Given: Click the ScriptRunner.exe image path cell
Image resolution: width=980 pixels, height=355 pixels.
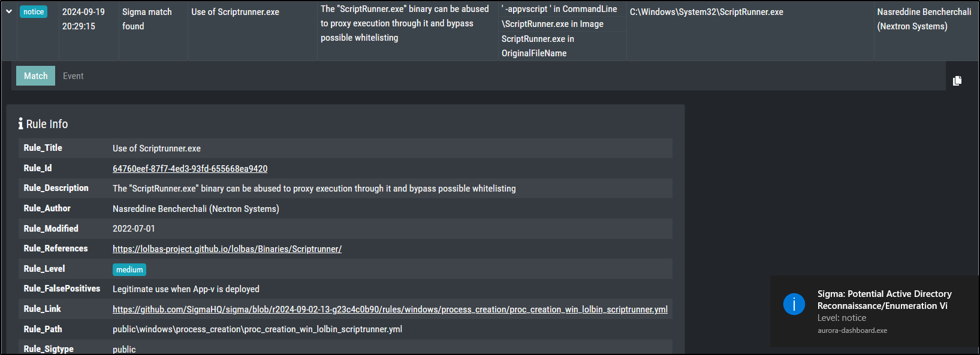Looking at the screenshot, I should point(706,12).
